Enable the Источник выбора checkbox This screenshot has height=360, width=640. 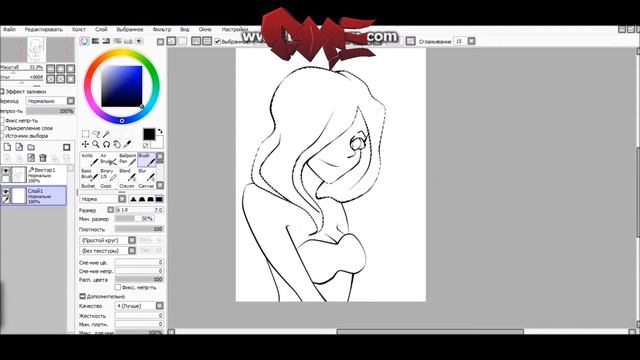tap(2, 136)
